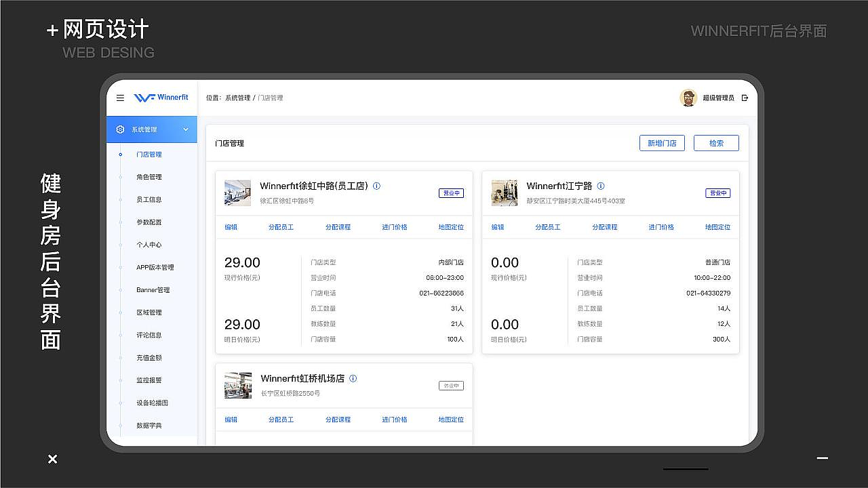Open 角色管理 in the sidebar
Screen dimensions: 868x488
pos(149,177)
